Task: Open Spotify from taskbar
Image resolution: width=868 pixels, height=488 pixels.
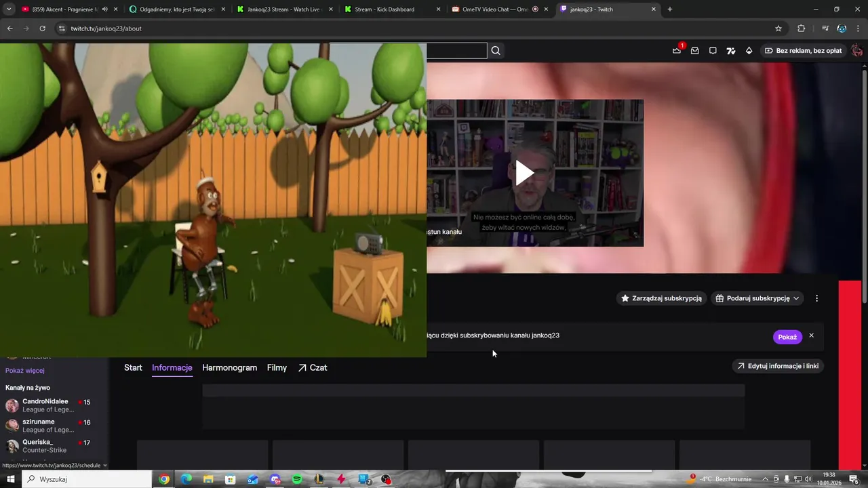Action: [297, 479]
